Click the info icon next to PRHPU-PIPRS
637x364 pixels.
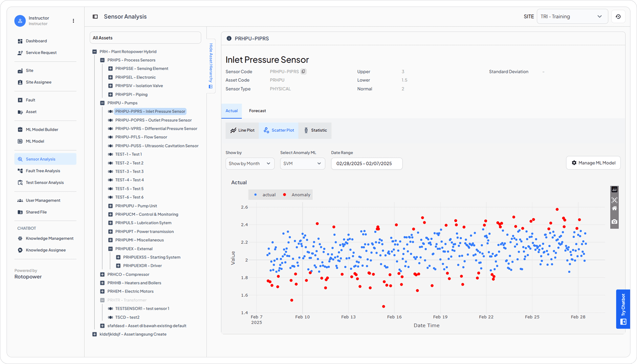pyautogui.click(x=229, y=39)
